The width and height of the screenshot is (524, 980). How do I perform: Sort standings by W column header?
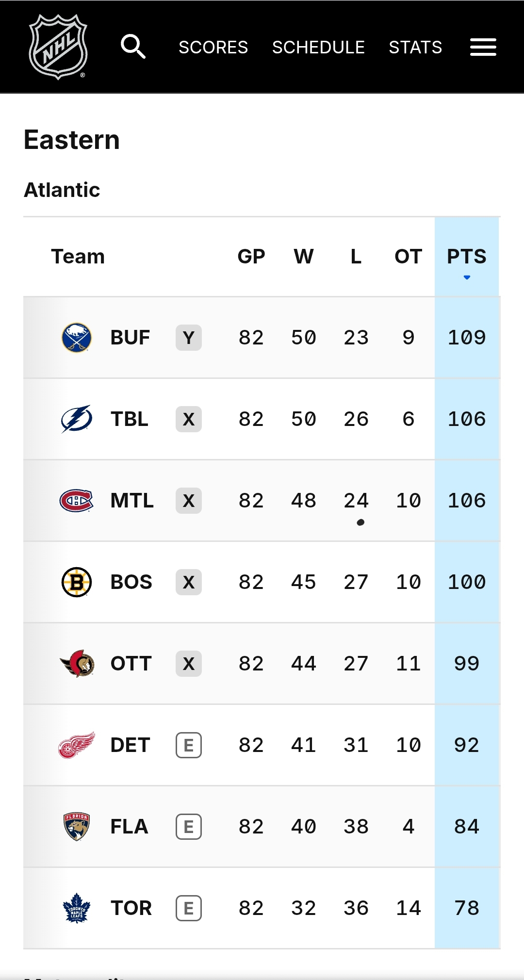[x=304, y=256]
